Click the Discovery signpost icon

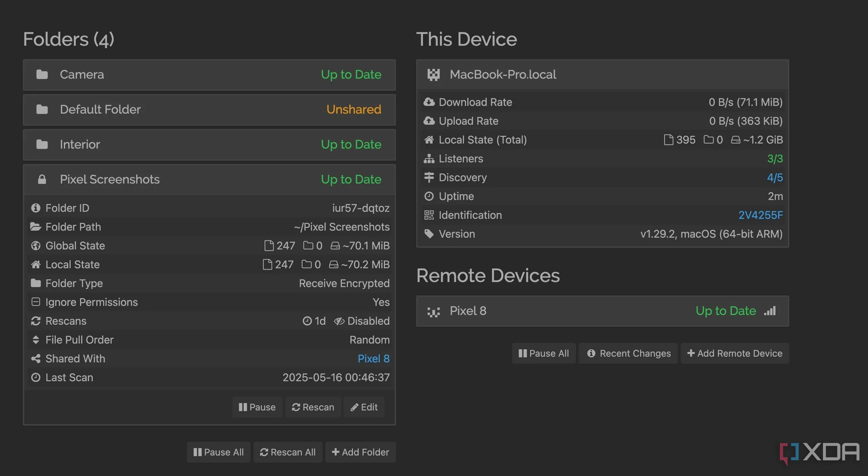point(429,177)
